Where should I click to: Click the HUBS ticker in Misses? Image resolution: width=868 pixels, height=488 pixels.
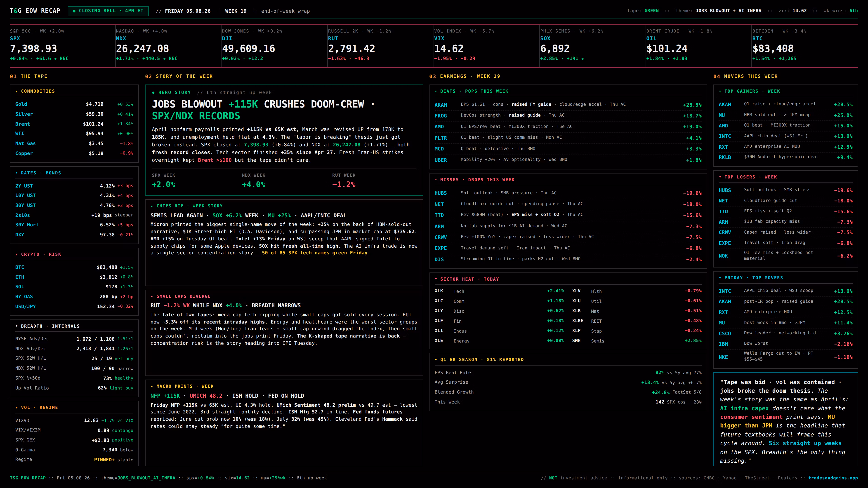point(441,193)
